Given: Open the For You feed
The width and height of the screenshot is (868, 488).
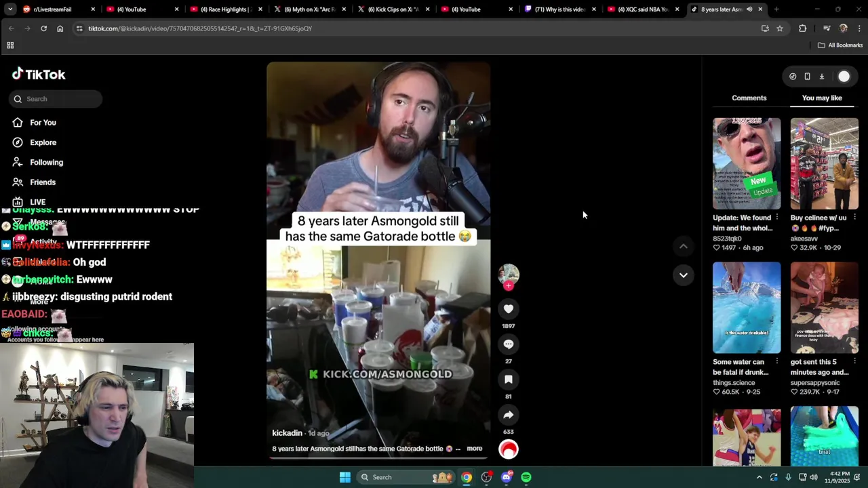Looking at the screenshot, I should point(43,123).
